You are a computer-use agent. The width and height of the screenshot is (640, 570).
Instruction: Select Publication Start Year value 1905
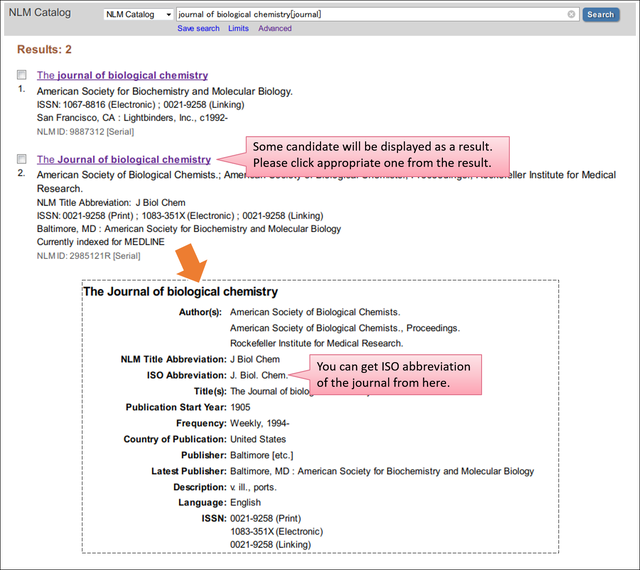point(240,407)
